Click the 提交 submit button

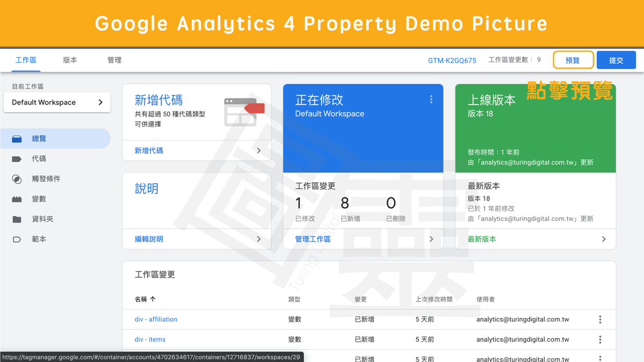point(616,60)
